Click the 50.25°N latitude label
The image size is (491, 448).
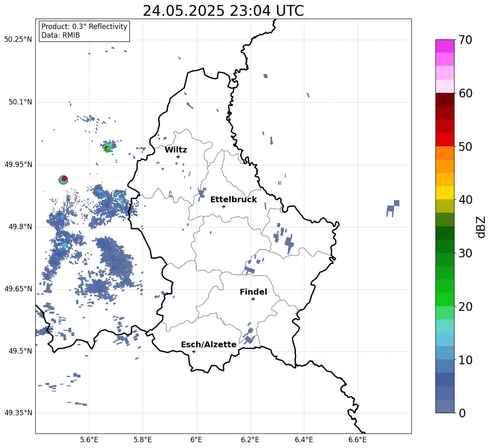pyautogui.click(x=18, y=40)
